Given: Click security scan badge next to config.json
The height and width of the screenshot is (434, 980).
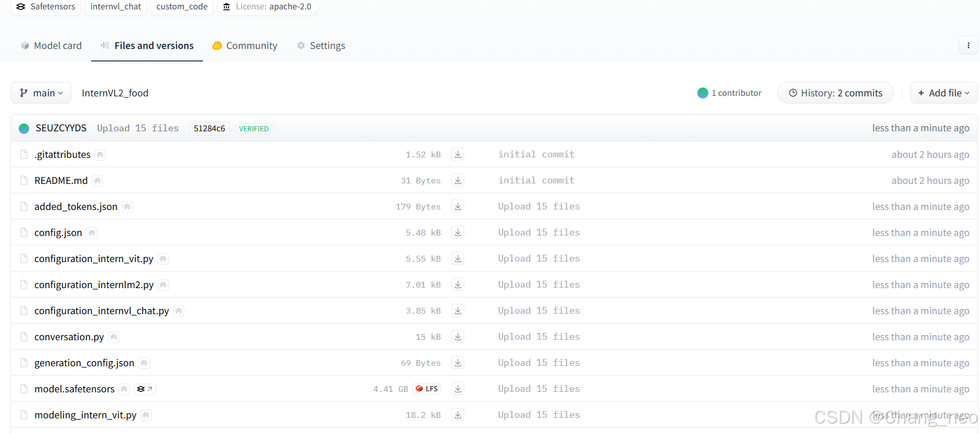Looking at the screenshot, I should tap(92, 233).
